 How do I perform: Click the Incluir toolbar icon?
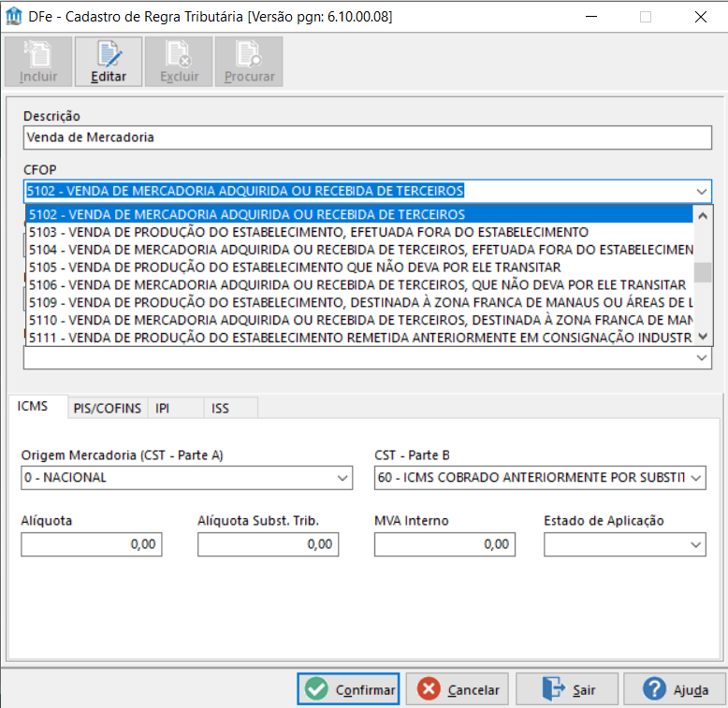point(38,62)
